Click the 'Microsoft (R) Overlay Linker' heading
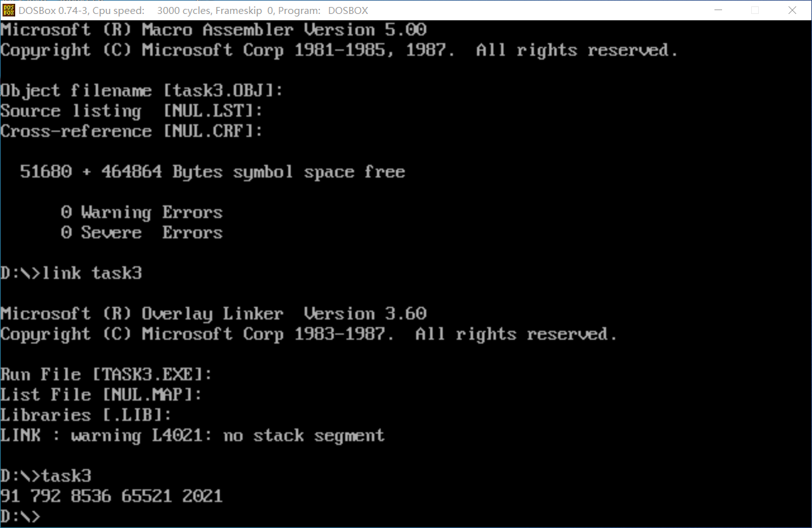 pyautogui.click(x=141, y=314)
